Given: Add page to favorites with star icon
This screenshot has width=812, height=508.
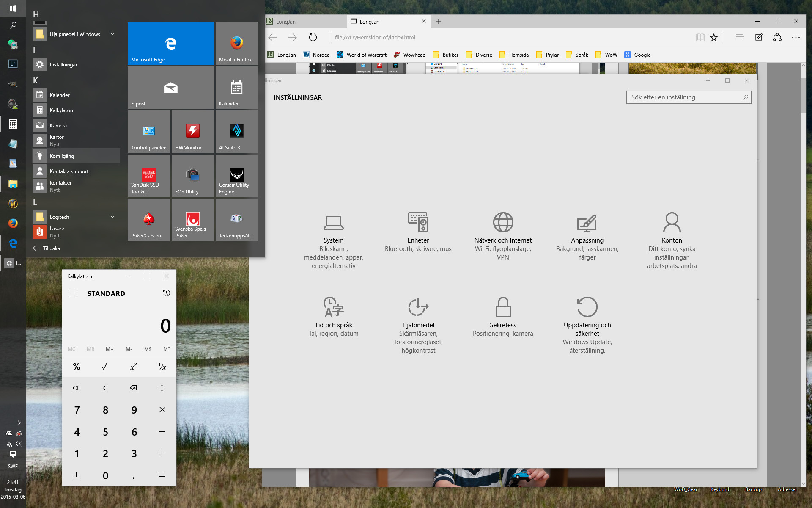Looking at the screenshot, I should tap(714, 37).
